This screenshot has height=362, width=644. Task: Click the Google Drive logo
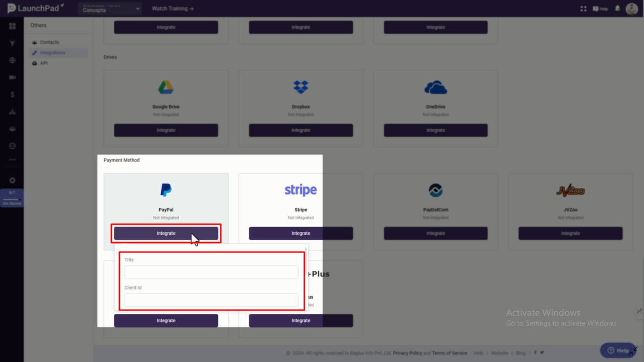pyautogui.click(x=166, y=87)
